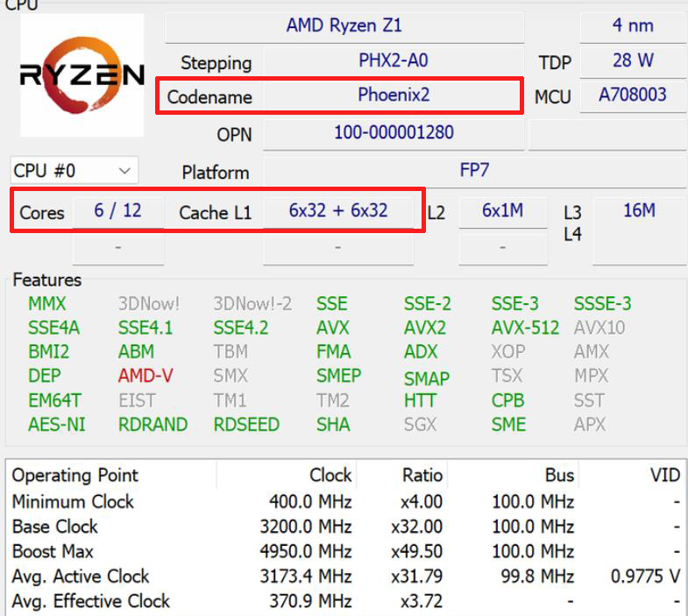
Task: Click the red AMD-V feature label
Action: [145, 376]
